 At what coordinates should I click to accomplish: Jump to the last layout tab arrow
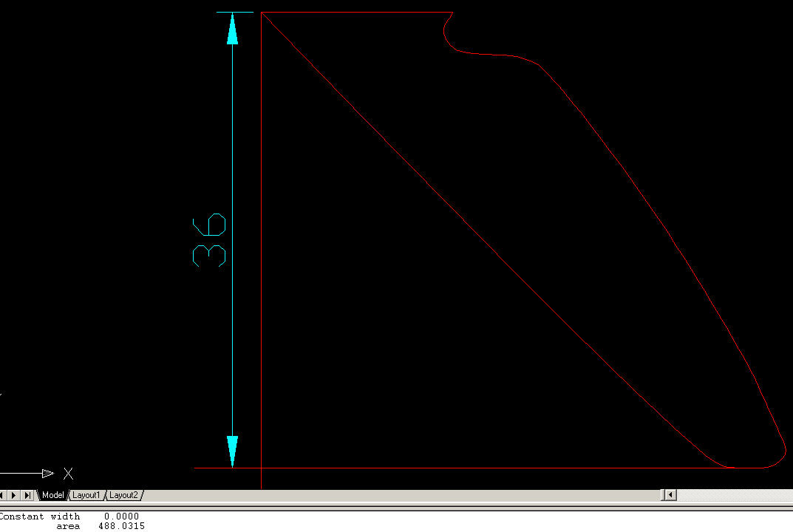pos(27,495)
